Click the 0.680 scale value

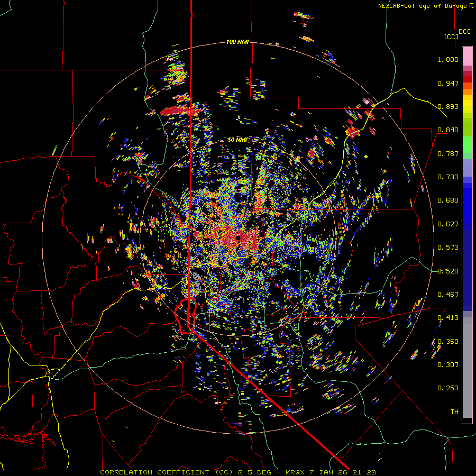[448, 200]
